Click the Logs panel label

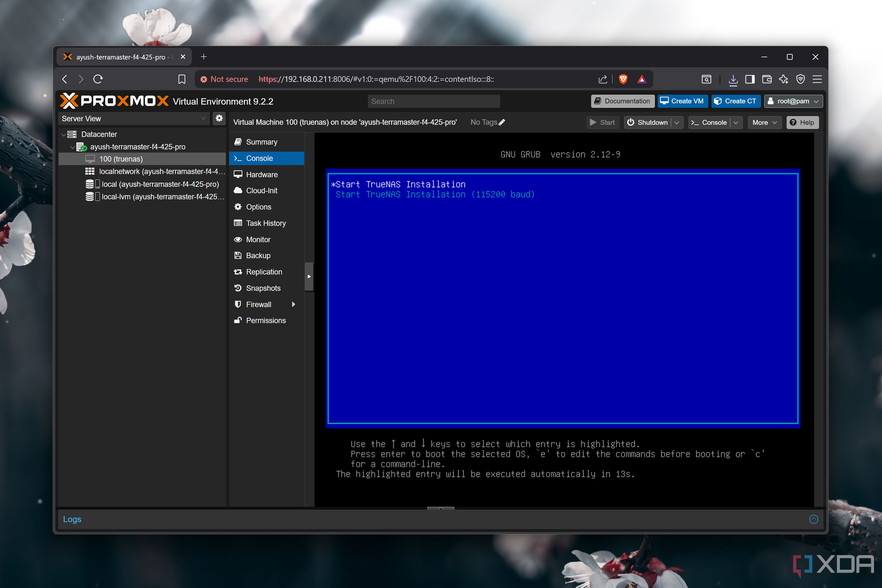(x=72, y=519)
